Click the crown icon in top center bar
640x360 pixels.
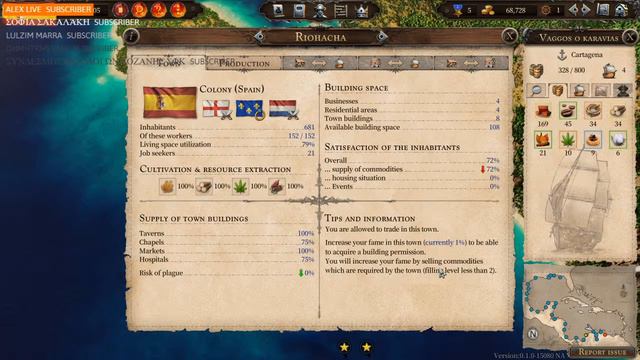coord(362,11)
